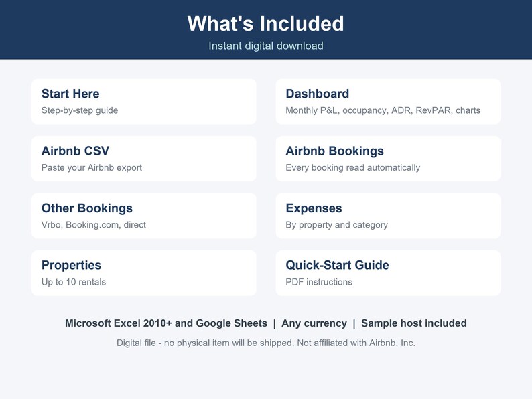The width and height of the screenshot is (532, 399).
Task: Select the "Dashboard" card title
Action: [317, 94]
